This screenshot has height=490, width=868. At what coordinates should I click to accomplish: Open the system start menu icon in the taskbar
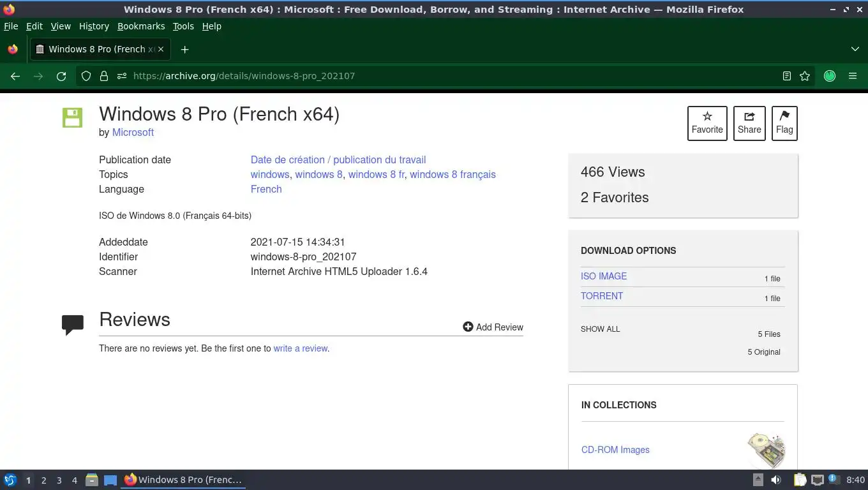coord(10,480)
